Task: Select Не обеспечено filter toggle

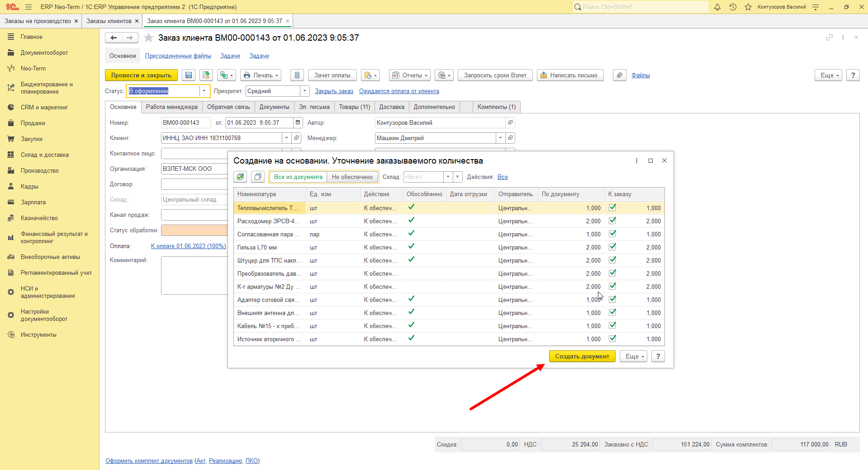Action: pyautogui.click(x=352, y=177)
